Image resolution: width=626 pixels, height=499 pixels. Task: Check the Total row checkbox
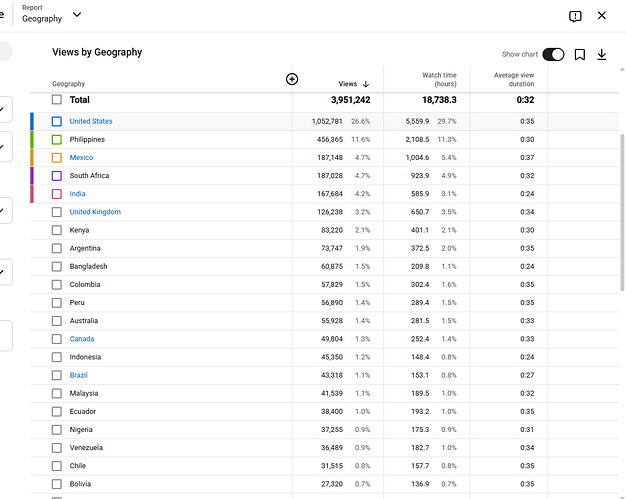pyautogui.click(x=57, y=99)
